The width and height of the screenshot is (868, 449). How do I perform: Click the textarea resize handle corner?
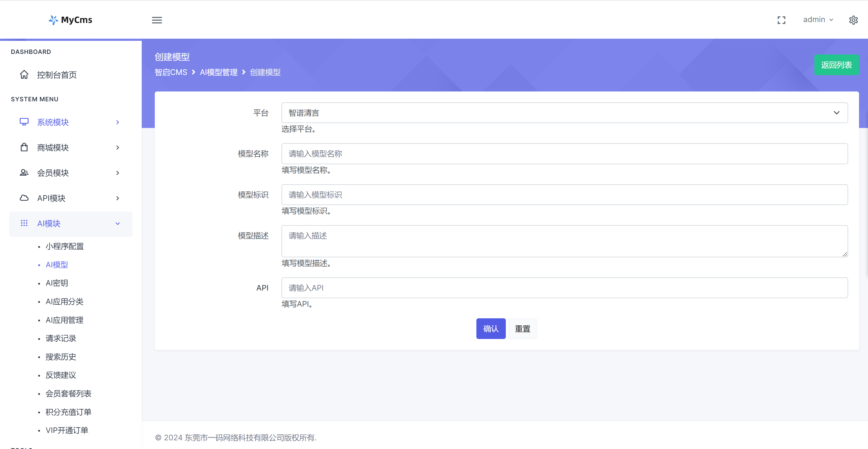click(844, 254)
